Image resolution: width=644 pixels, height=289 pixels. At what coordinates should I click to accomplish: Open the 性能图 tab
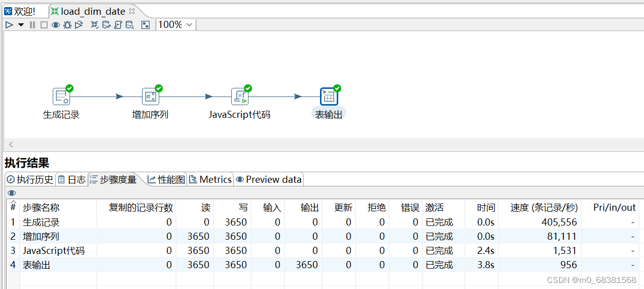(166, 179)
